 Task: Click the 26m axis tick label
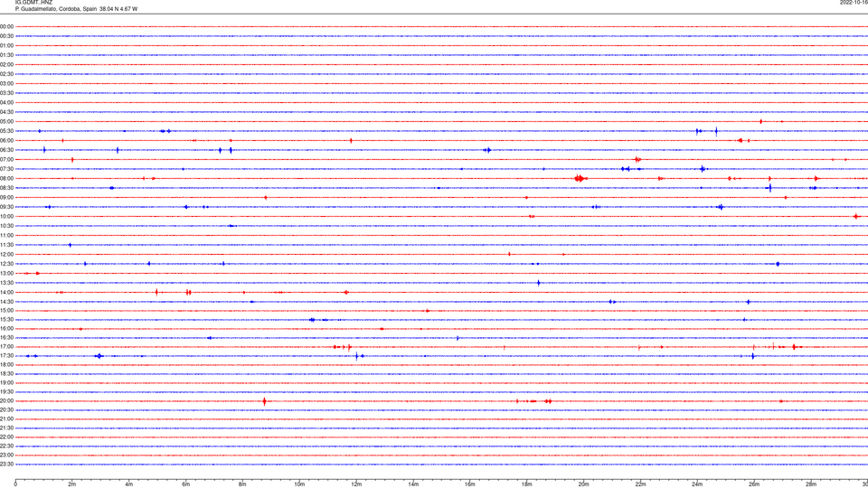click(754, 484)
